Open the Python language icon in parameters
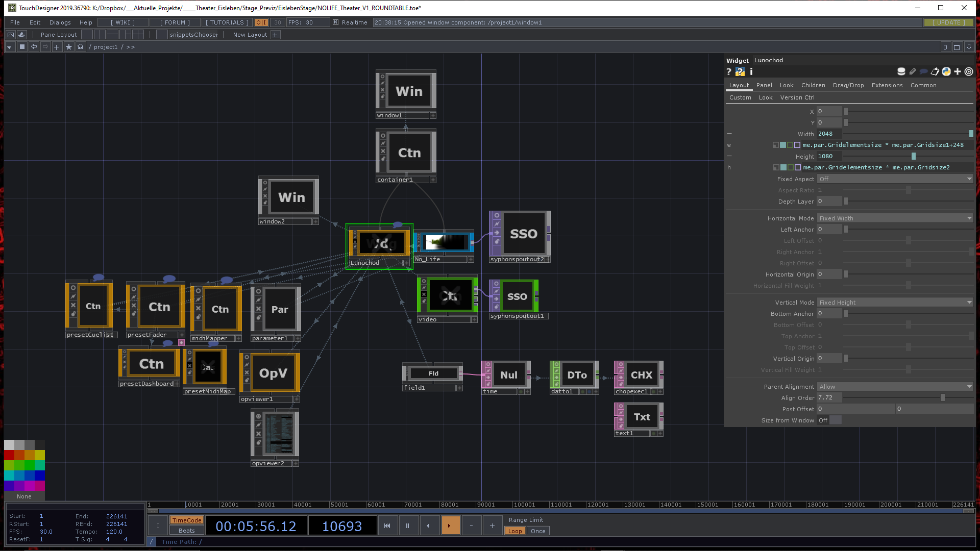This screenshot has width=980, height=551. pos(946,72)
